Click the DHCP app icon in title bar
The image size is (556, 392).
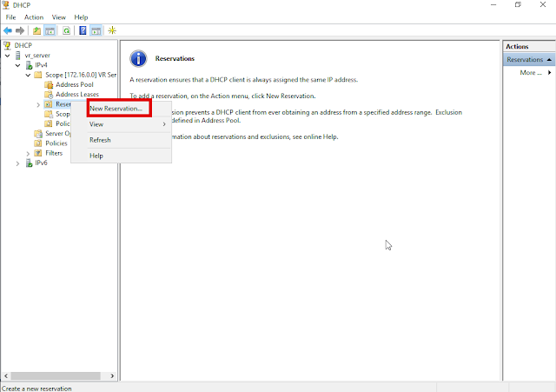tap(6, 5)
